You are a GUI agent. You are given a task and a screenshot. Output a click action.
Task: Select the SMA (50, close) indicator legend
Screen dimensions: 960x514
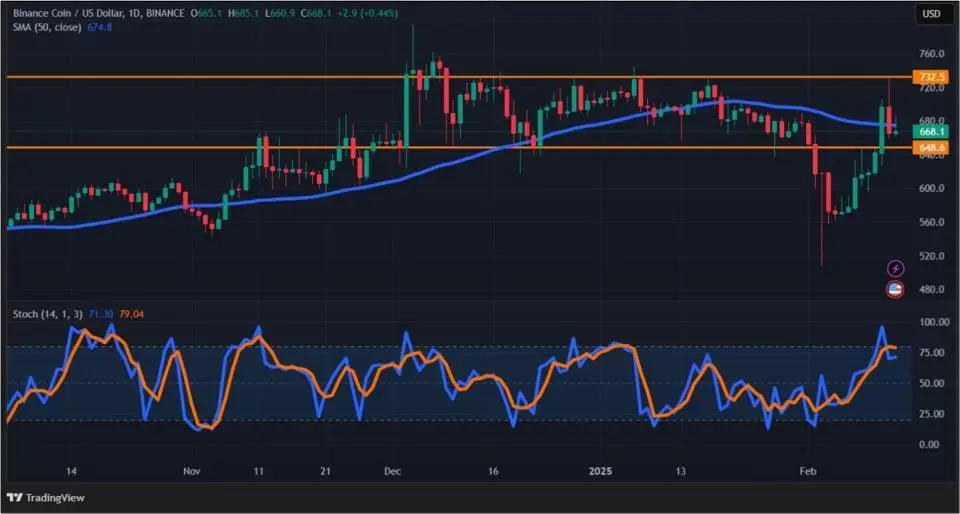[x=47, y=28]
